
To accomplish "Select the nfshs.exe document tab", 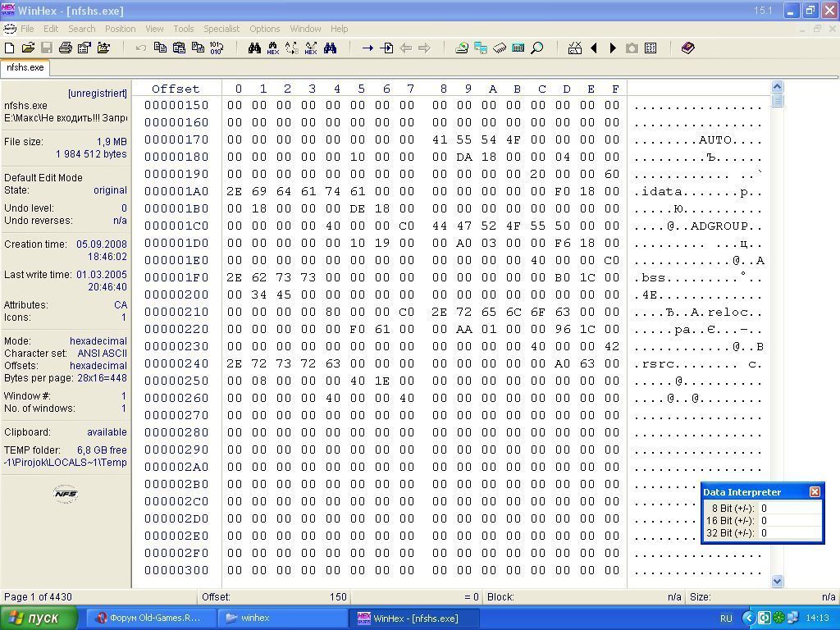I will [25, 67].
